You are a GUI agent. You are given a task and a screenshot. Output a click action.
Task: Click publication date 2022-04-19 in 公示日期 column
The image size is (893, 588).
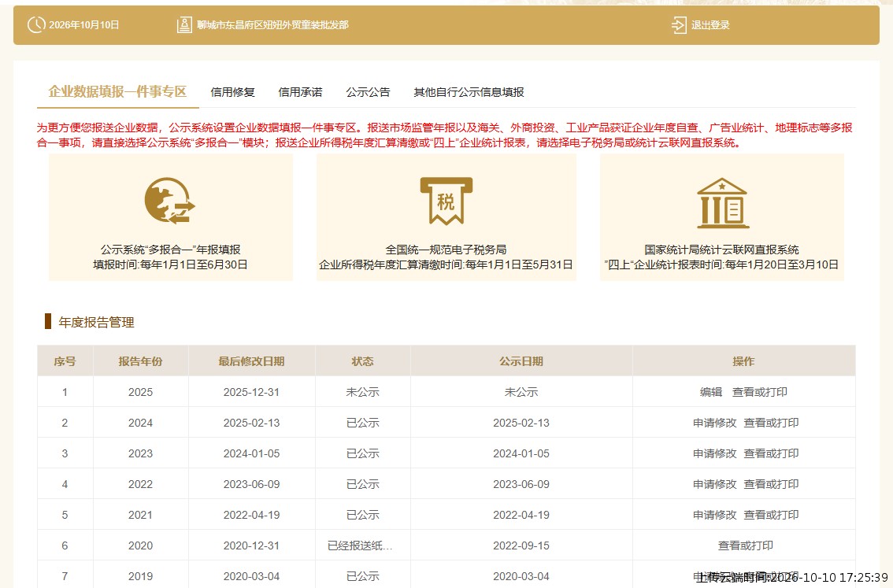pos(521,515)
